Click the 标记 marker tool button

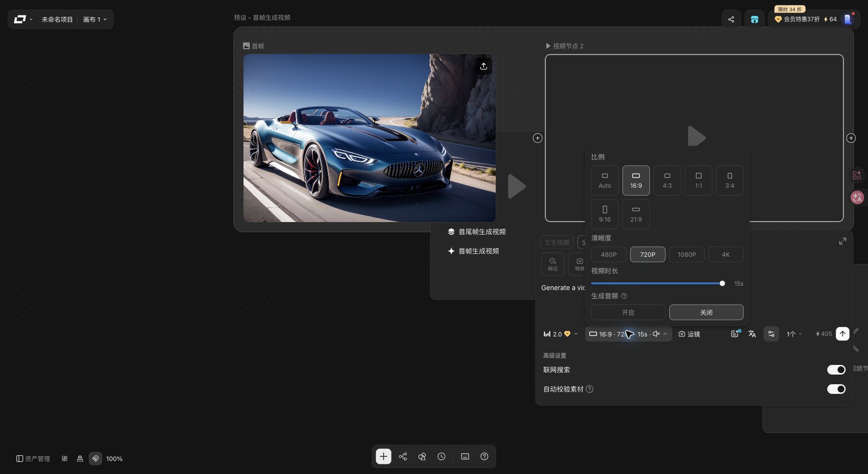[553, 264]
